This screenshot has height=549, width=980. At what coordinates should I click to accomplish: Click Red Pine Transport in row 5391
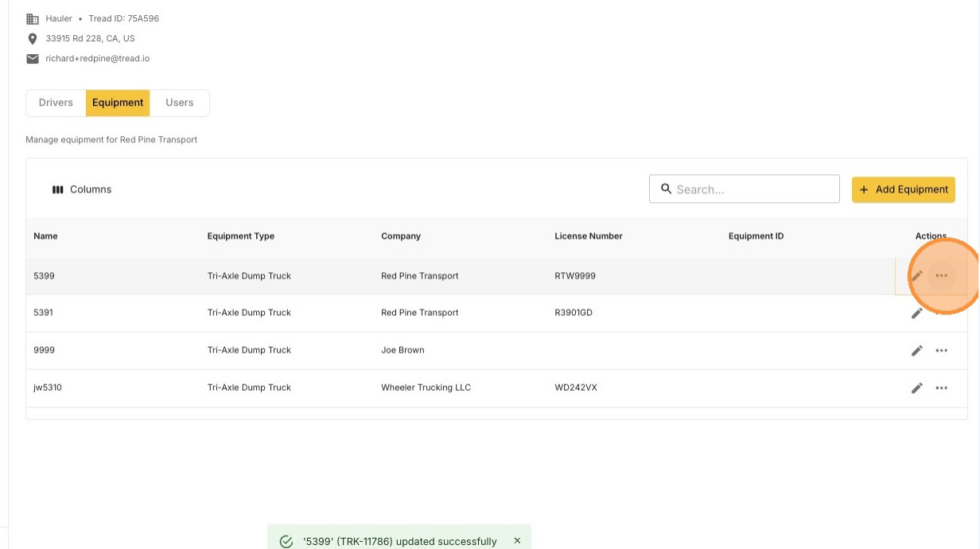[420, 313]
